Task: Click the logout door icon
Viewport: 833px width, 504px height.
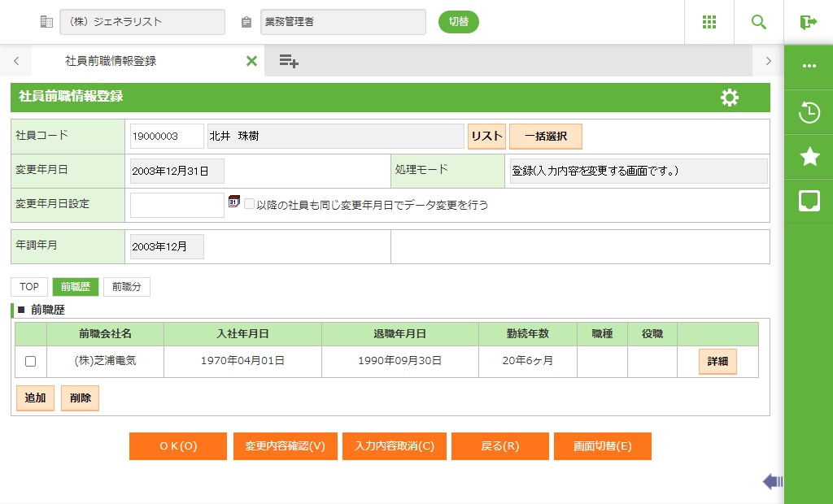Action: click(808, 22)
